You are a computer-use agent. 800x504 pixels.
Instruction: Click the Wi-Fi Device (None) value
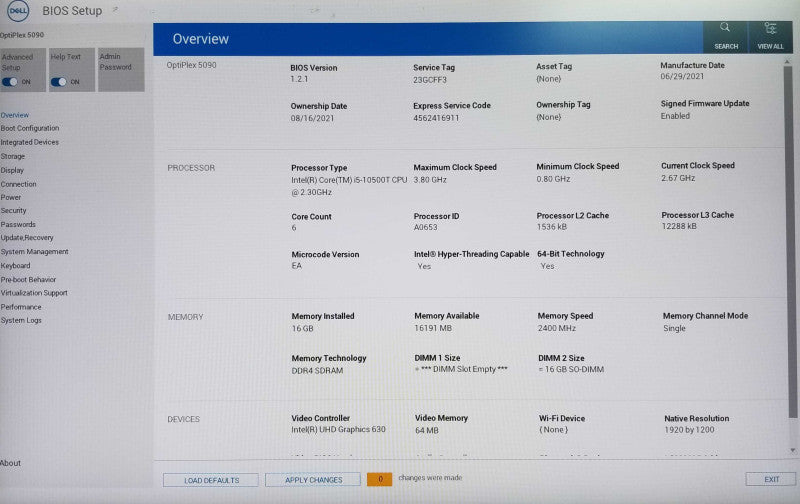[x=554, y=430]
